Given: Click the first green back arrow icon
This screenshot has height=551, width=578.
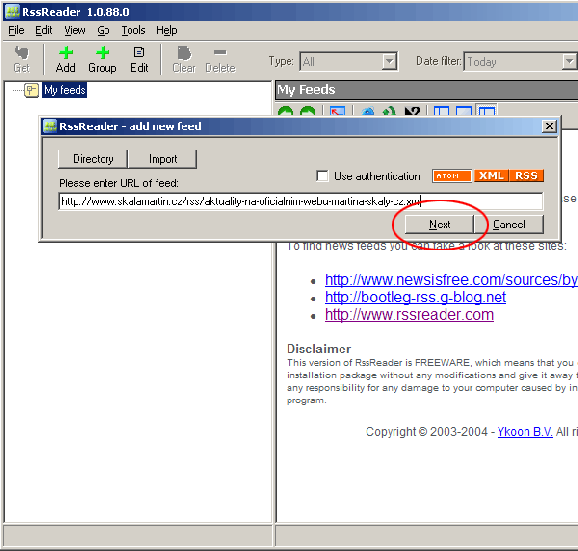Looking at the screenshot, I should click(285, 111).
